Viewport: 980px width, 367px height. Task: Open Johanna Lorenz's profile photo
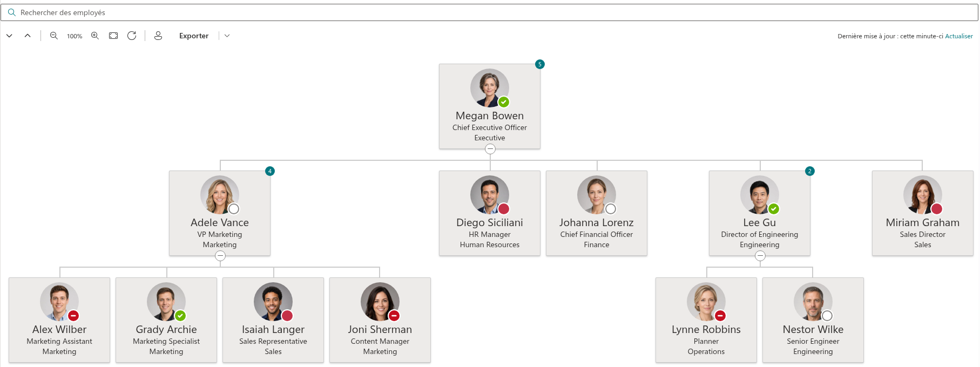tap(597, 195)
